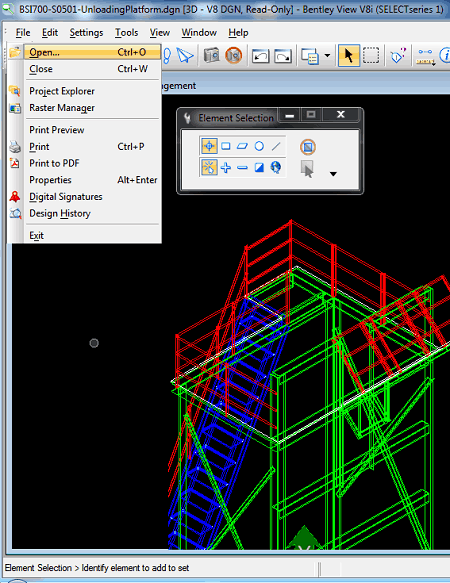
Task: Choose Print from the File menu
Action: tap(93, 146)
